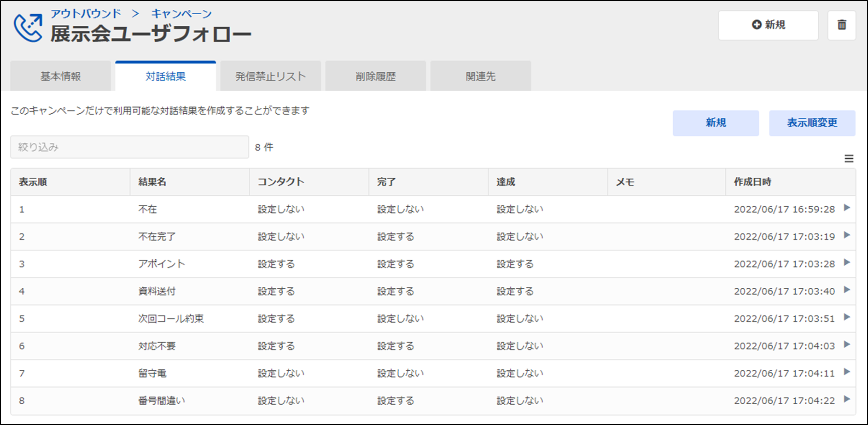Click the outbound phone campaign icon
Viewport: 868px width, 425px height.
point(28,28)
